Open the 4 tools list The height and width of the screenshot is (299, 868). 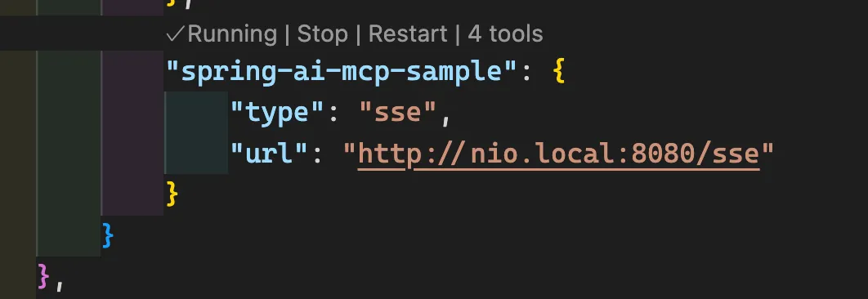pyautogui.click(x=505, y=34)
